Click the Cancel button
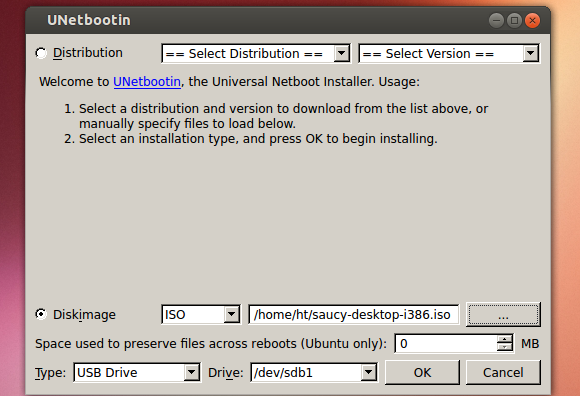 tap(503, 372)
